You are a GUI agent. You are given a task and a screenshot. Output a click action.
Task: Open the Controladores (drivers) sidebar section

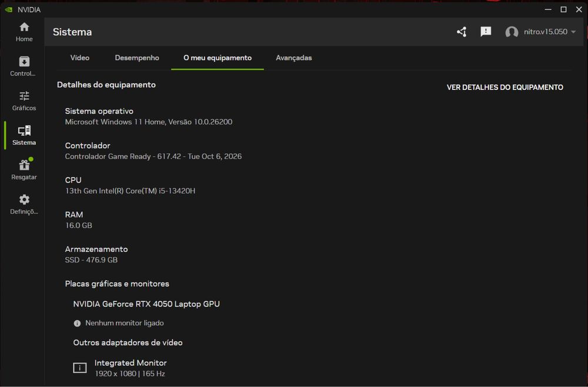pos(24,66)
